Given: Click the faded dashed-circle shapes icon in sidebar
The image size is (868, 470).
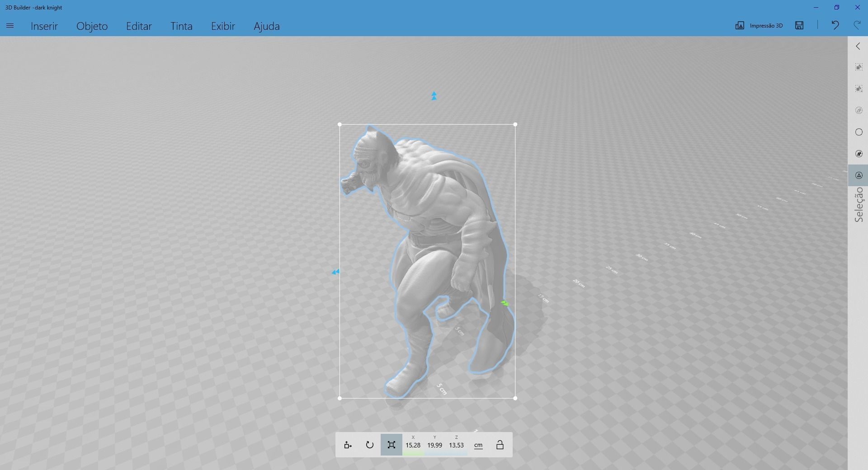Looking at the screenshot, I should pyautogui.click(x=859, y=110).
